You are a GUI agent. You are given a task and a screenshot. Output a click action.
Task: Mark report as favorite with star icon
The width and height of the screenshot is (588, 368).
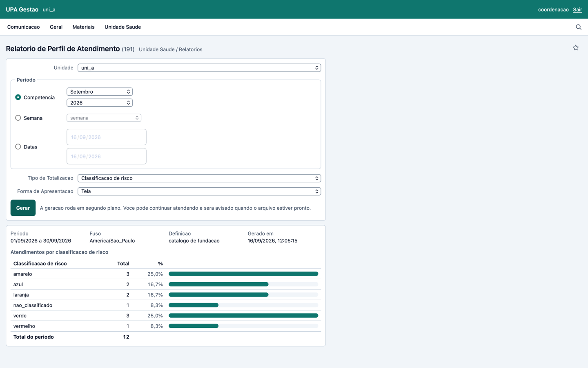point(576,48)
